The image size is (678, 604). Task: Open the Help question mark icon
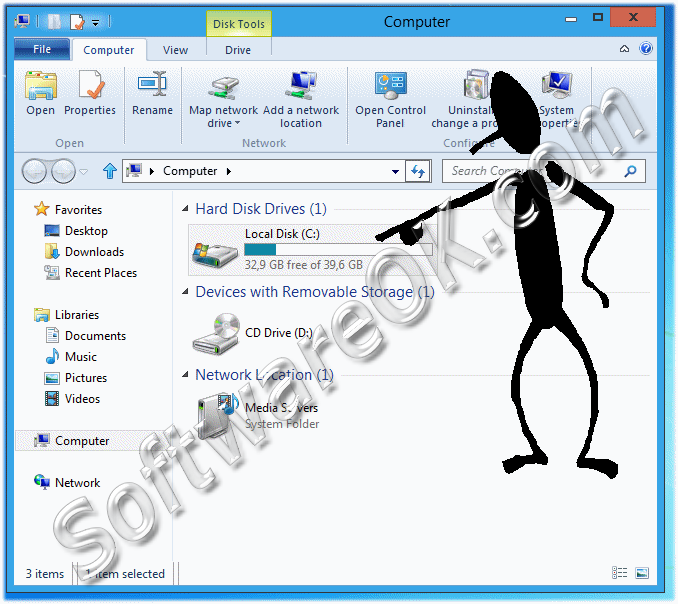[646, 48]
